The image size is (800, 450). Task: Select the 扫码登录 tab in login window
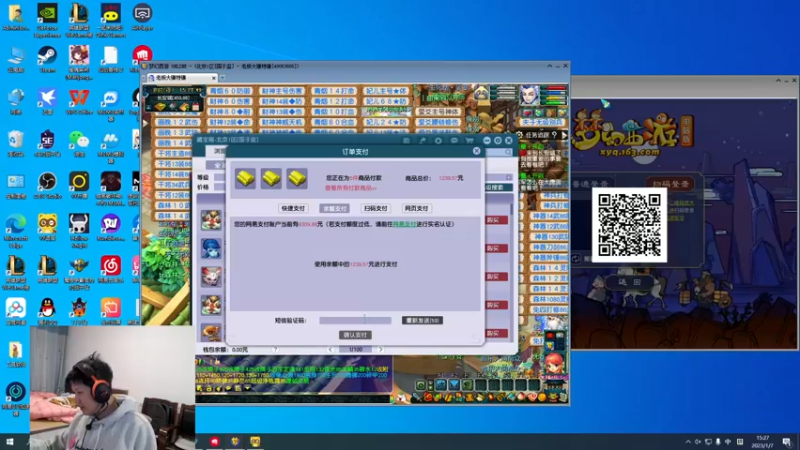(x=670, y=184)
